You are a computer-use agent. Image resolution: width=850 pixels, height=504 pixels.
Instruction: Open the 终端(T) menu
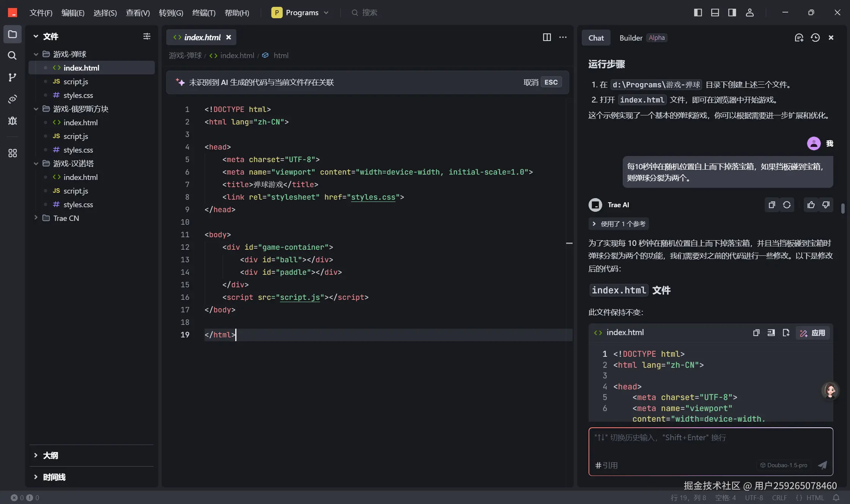(x=204, y=13)
